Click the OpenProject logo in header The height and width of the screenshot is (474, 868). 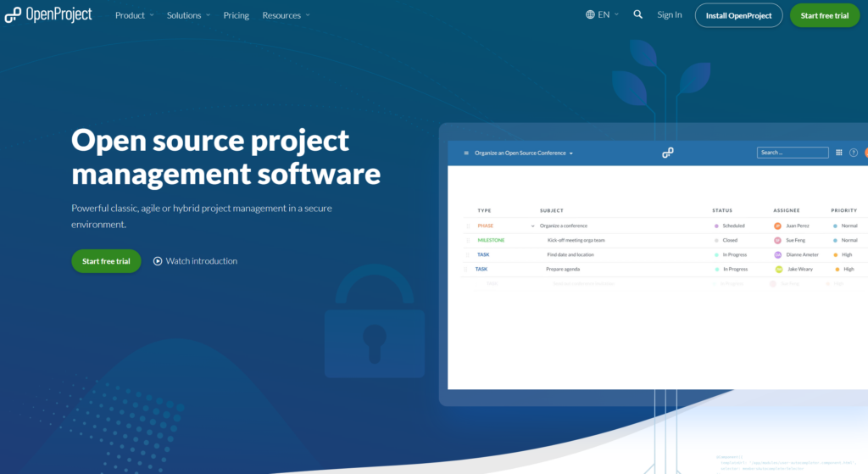[48, 15]
